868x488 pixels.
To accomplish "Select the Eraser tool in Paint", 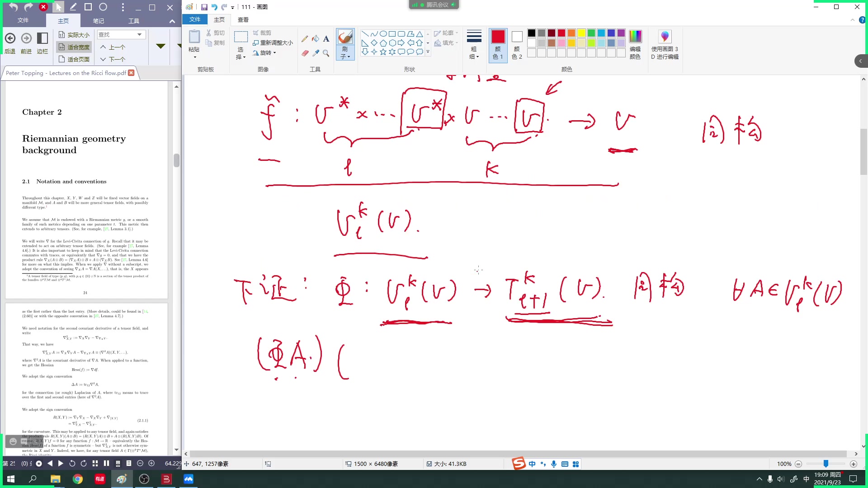I will click(x=305, y=53).
